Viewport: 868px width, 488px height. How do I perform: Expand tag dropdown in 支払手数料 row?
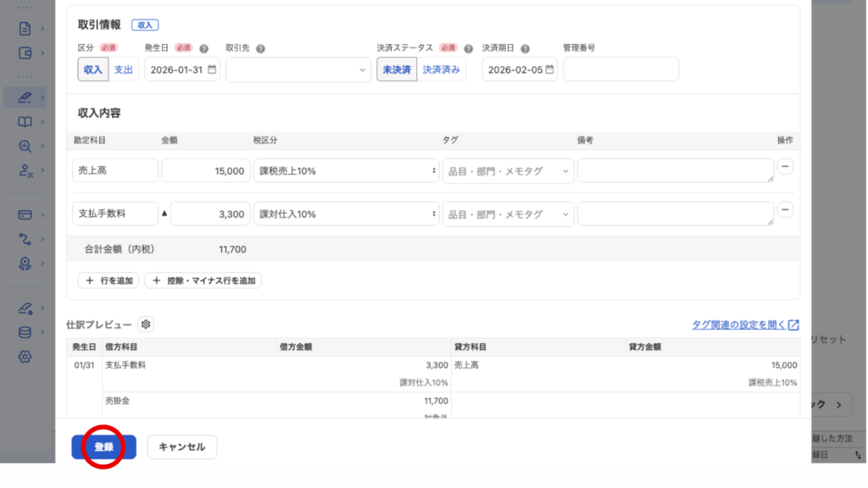(508, 214)
